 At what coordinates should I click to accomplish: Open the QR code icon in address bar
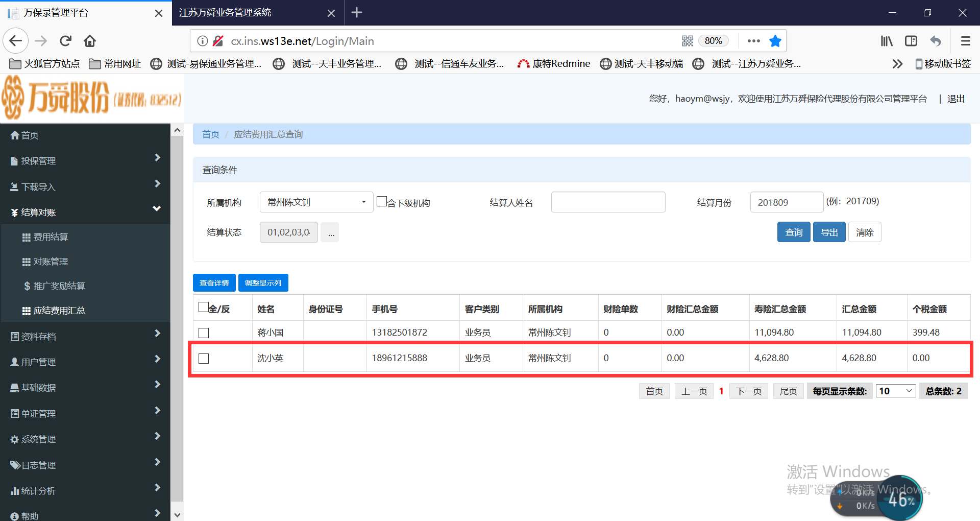[x=687, y=41]
